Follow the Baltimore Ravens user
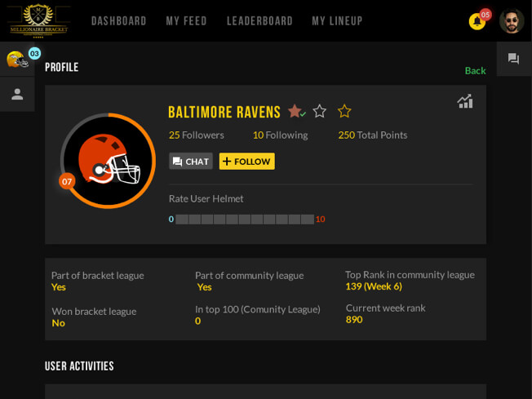 [x=247, y=162]
